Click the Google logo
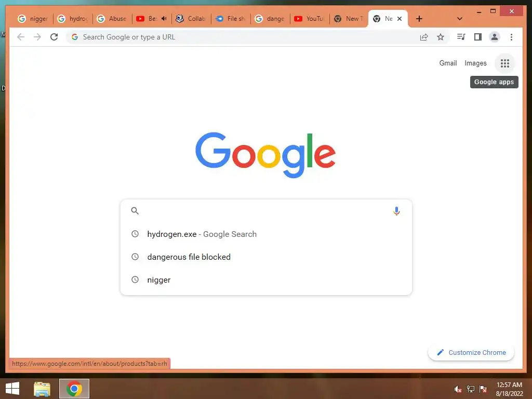 click(265, 155)
